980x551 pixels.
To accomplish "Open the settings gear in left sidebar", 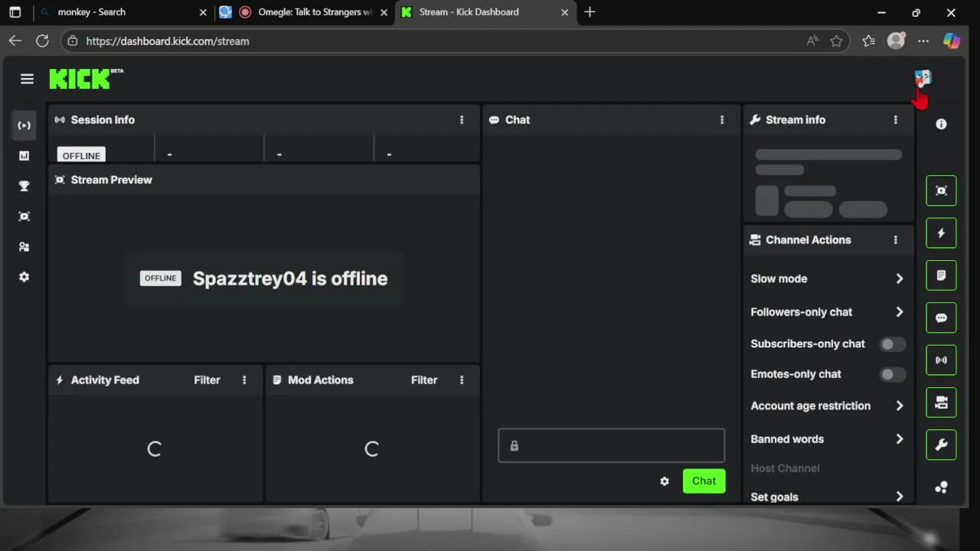I will point(24,277).
